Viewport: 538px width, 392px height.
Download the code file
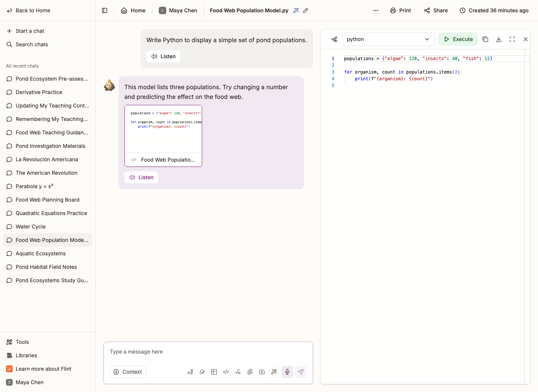(x=499, y=39)
